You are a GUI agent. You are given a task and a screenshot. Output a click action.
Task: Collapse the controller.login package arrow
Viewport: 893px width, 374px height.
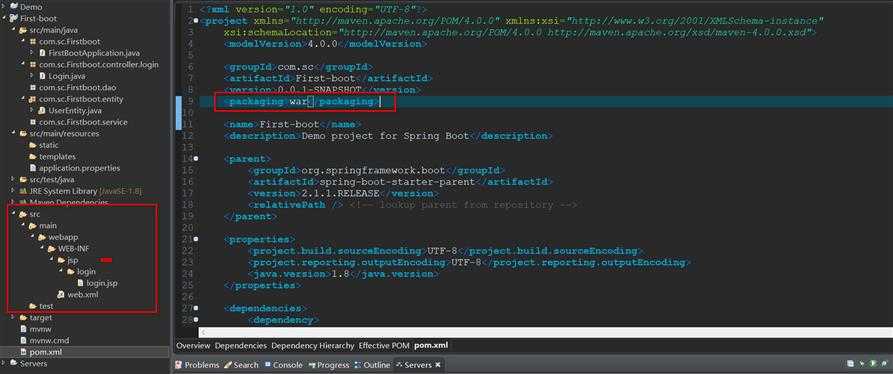tap(23, 64)
